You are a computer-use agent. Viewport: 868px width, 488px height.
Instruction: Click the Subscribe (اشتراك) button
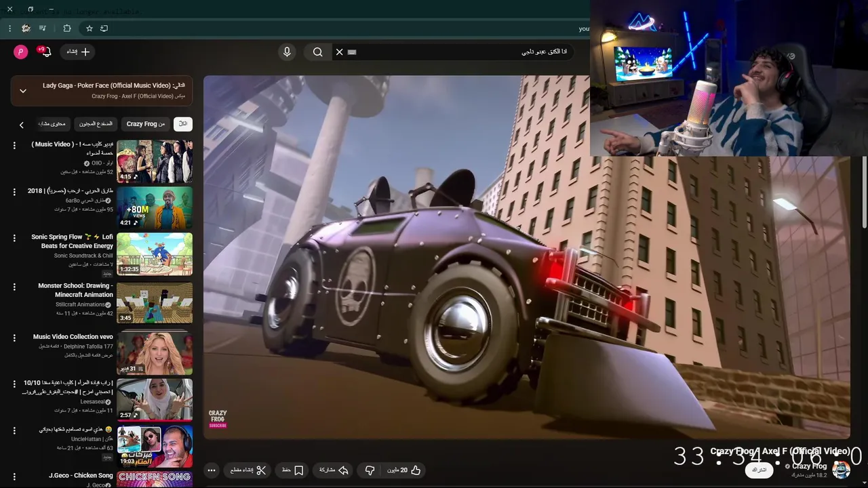pos(759,470)
